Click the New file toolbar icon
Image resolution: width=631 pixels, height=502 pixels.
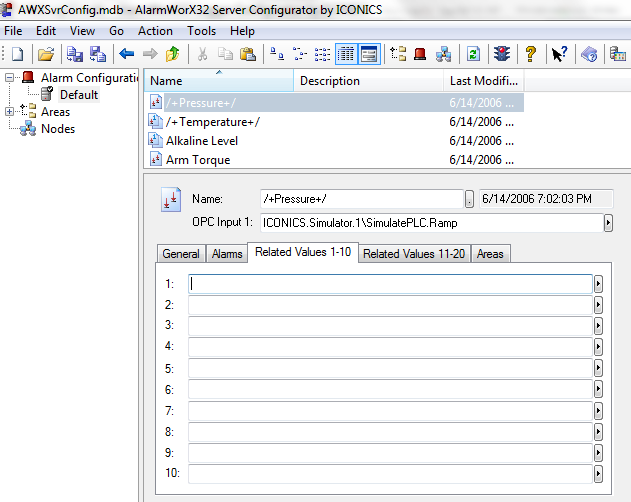pyautogui.click(x=17, y=54)
